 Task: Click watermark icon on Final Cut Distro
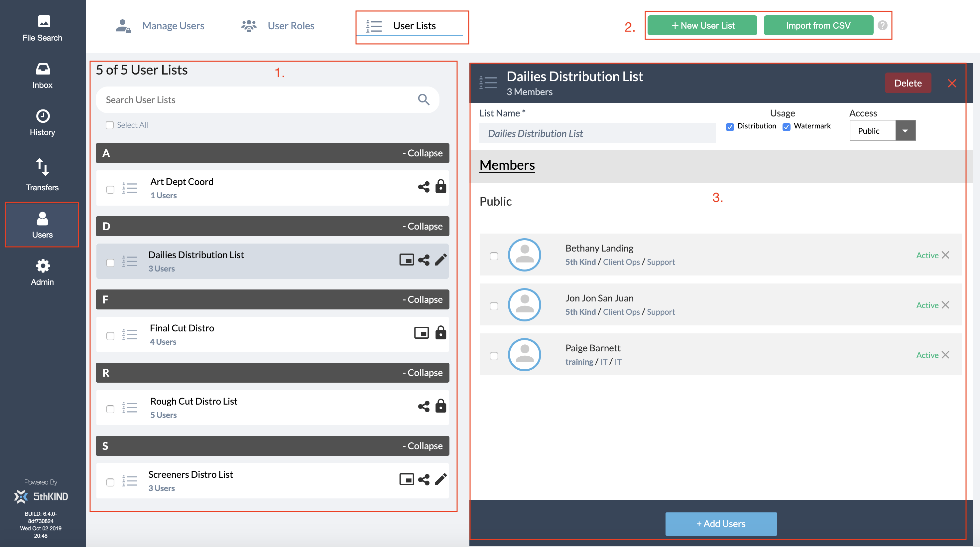click(421, 333)
